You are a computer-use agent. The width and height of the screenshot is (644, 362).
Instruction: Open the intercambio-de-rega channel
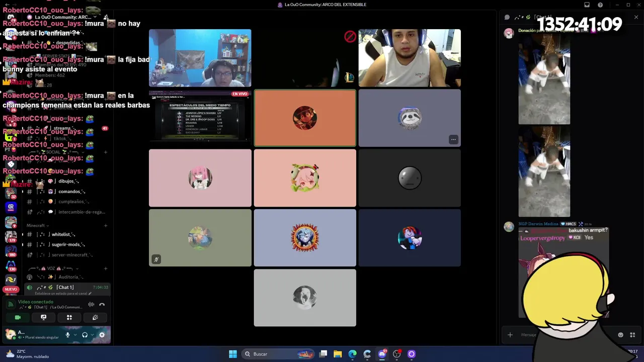(66, 212)
